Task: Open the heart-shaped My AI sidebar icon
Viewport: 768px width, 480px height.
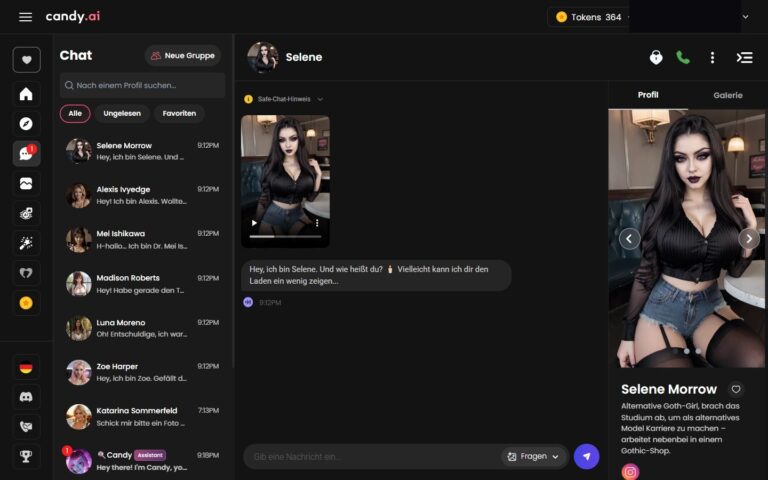Action: [26, 273]
